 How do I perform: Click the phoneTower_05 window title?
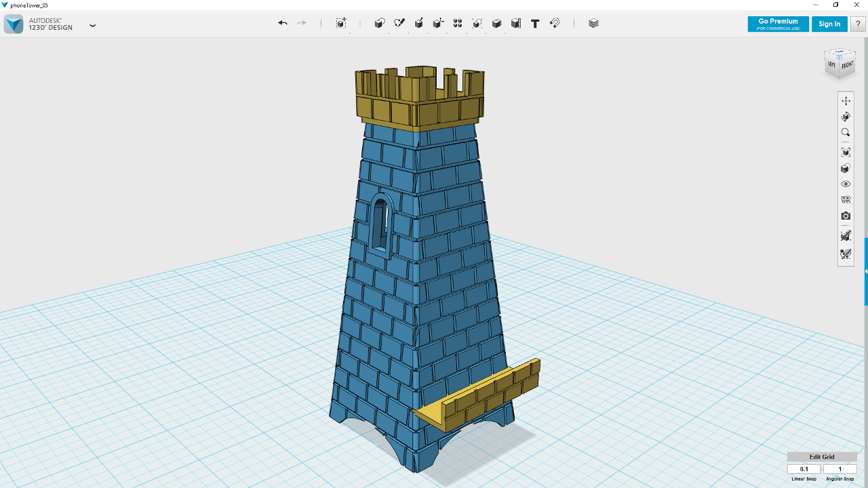point(29,5)
